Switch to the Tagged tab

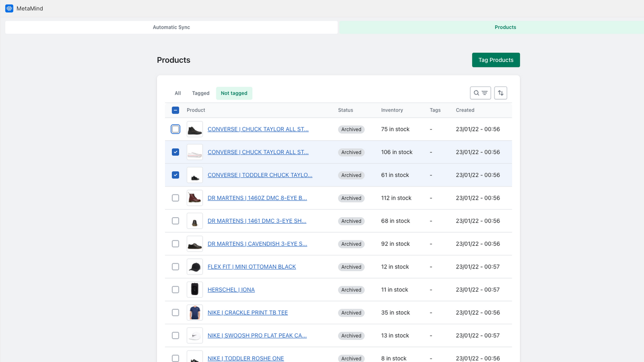pyautogui.click(x=200, y=93)
